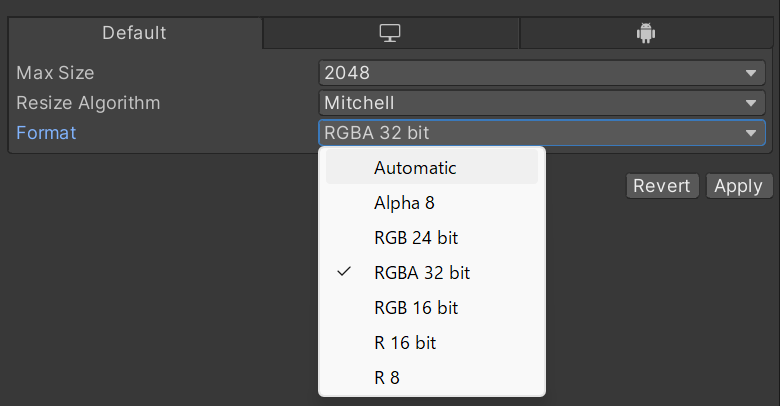The width and height of the screenshot is (780, 406).
Task: Expand the Resize Algorithm dropdown
Action: (541, 103)
